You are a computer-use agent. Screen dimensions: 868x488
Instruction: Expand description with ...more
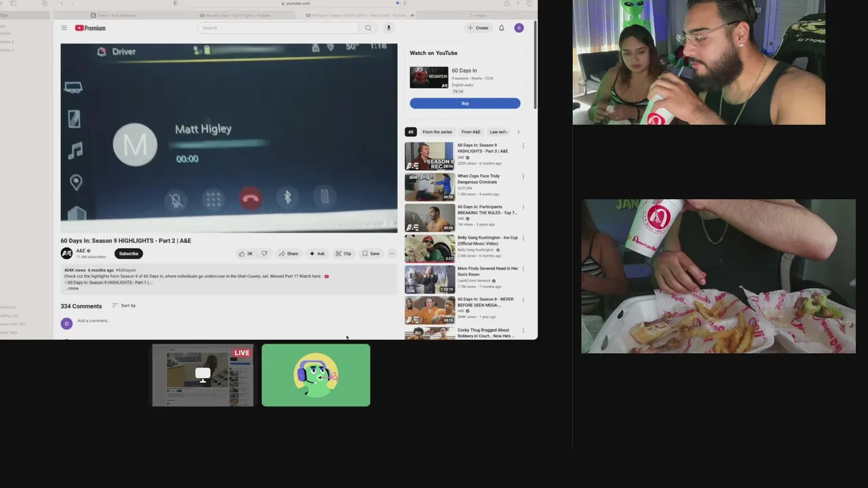point(71,288)
